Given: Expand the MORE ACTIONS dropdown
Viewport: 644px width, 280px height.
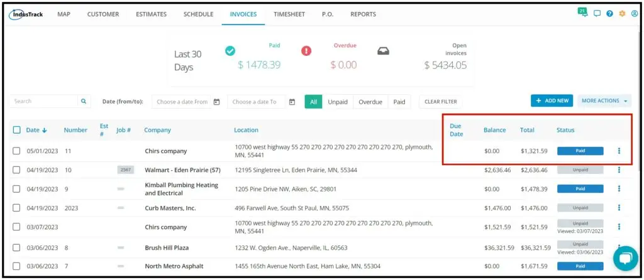Looking at the screenshot, I should coord(604,101).
